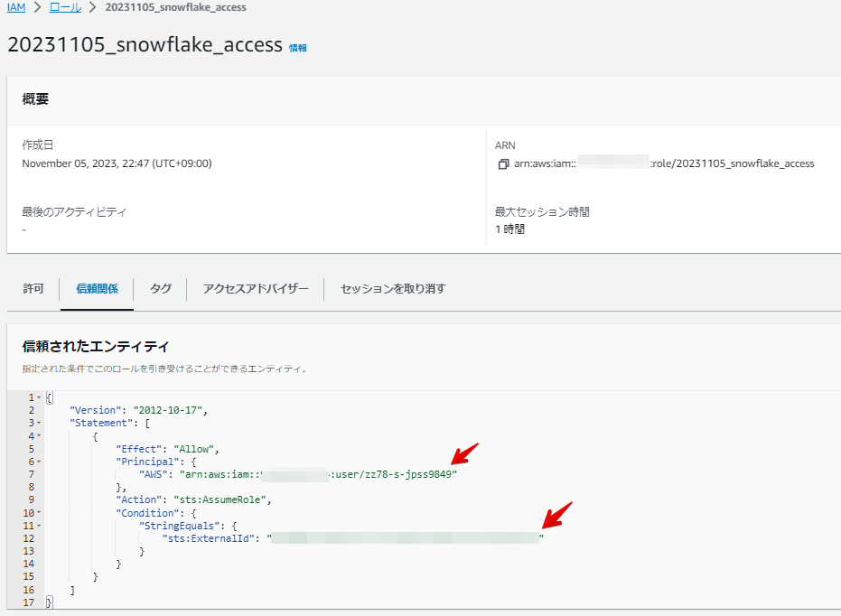Click the 20231105_snowflake_access breadcrumb text
Image resolution: width=841 pixels, height=616 pixels.
(x=175, y=7)
